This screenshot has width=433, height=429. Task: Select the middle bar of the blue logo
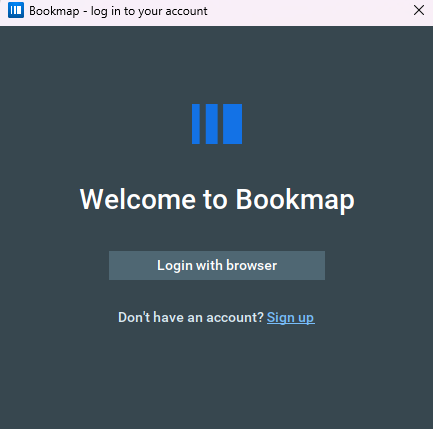point(212,124)
